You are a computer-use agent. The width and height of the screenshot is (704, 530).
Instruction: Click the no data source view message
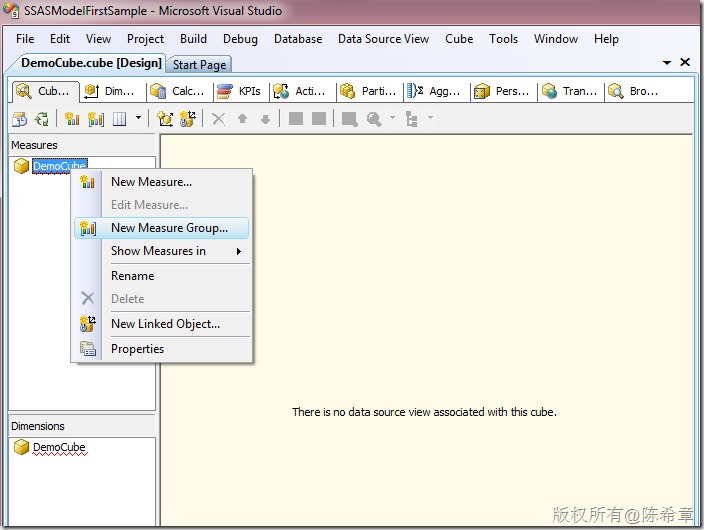(x=424, y=412)
